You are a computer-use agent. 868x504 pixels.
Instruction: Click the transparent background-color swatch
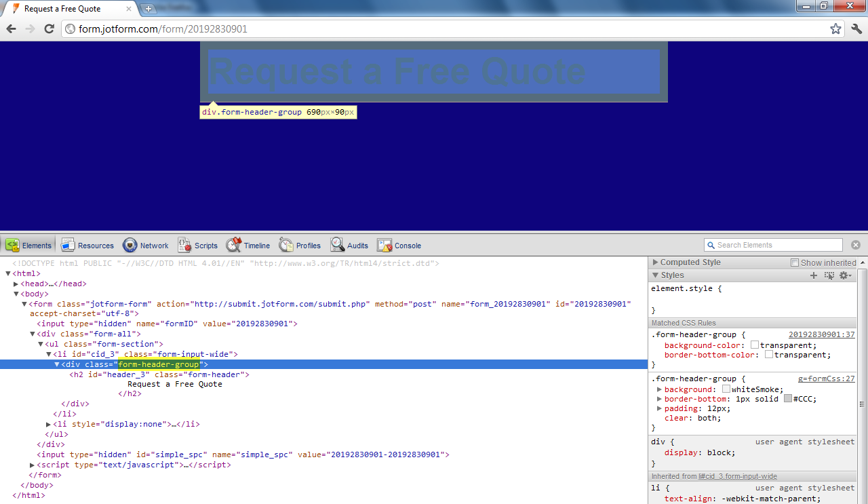pos(755,345)
